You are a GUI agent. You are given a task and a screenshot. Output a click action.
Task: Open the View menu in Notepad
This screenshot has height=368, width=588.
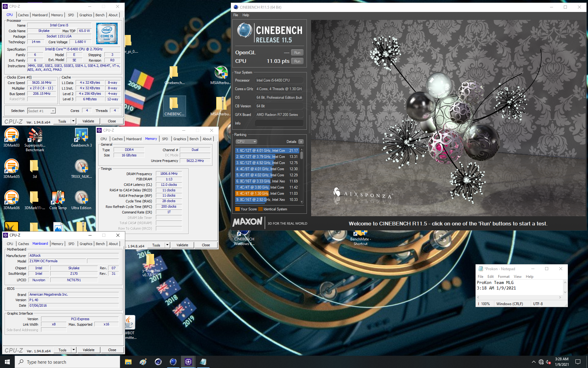518,277
